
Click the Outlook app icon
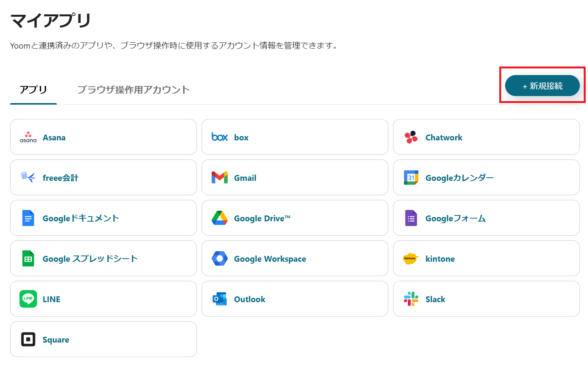[219, 299]
